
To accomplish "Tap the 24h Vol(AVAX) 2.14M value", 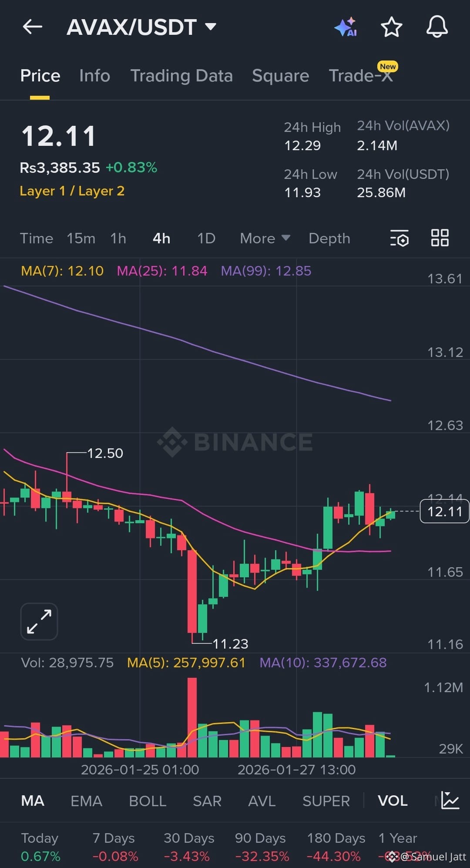I will click(377, 145).
